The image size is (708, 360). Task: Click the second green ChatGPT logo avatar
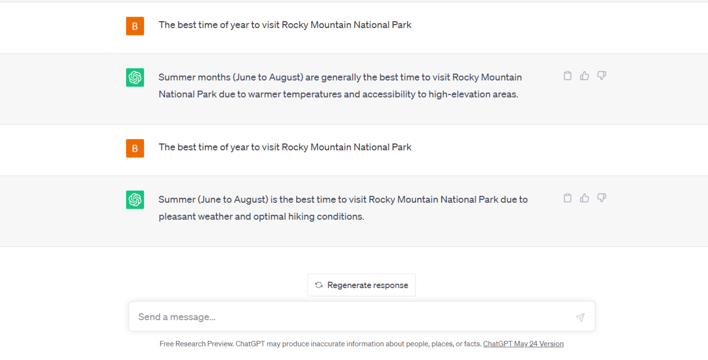135,200
